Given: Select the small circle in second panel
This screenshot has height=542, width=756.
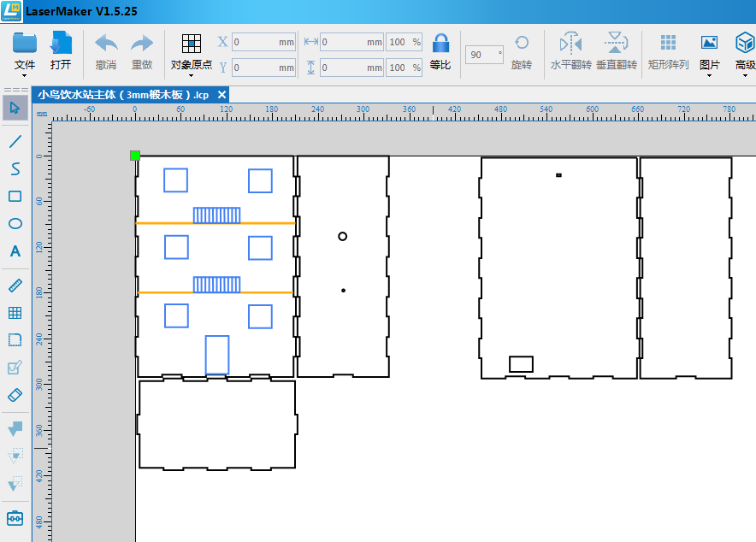Looking at the screenshot, I should (342, 236).
